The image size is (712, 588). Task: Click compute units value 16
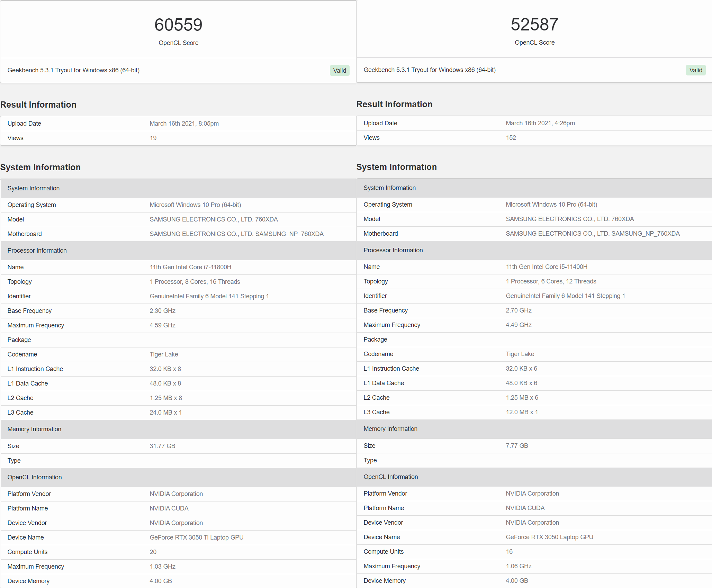pyautogui.click(x=509, y=552)
